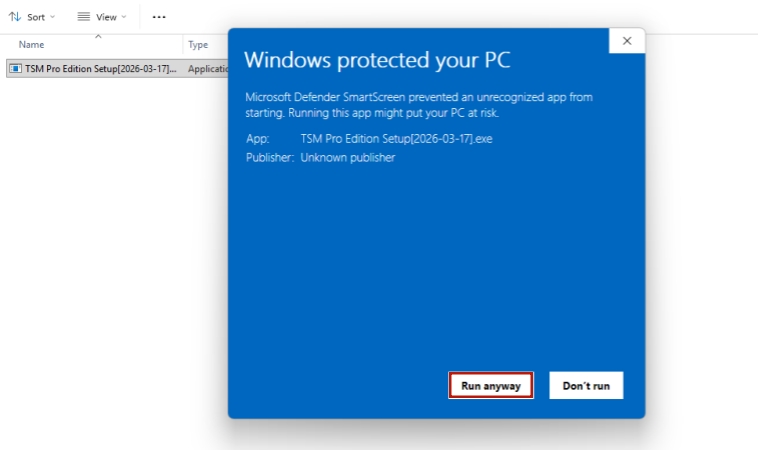
Task: Click the Windows protected your PC heading
Action: [x=377, y=59]
